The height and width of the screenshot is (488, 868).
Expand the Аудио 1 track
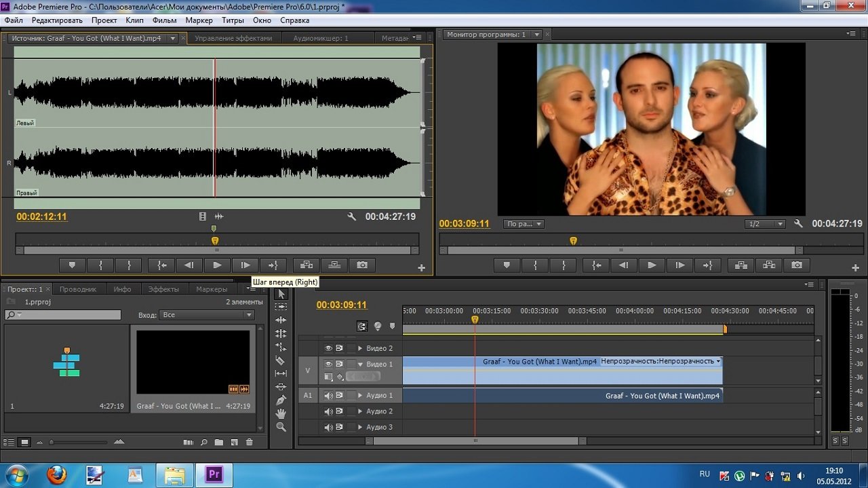click(360, 396)
